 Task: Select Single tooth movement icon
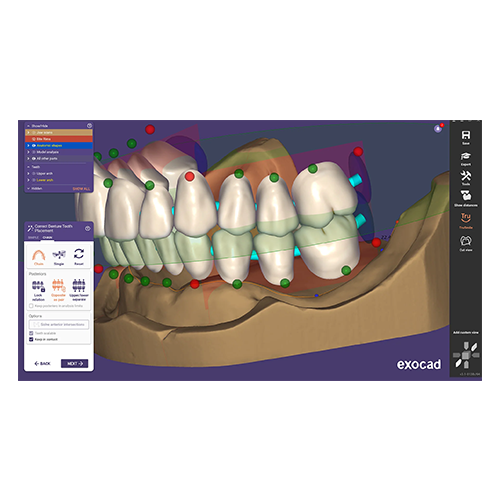[59, 255]
